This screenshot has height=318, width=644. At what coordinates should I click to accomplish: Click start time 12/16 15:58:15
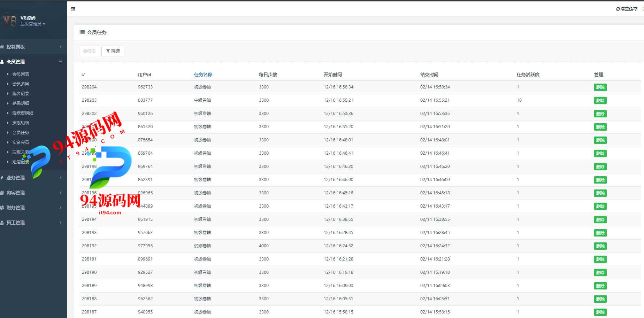click(x=338, y=312)
